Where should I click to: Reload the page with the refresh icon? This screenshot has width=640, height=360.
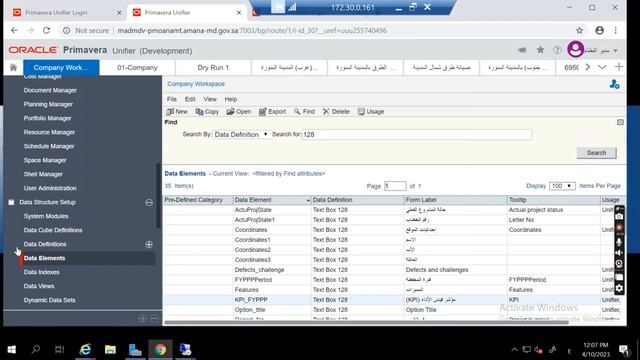pos(47,30)
